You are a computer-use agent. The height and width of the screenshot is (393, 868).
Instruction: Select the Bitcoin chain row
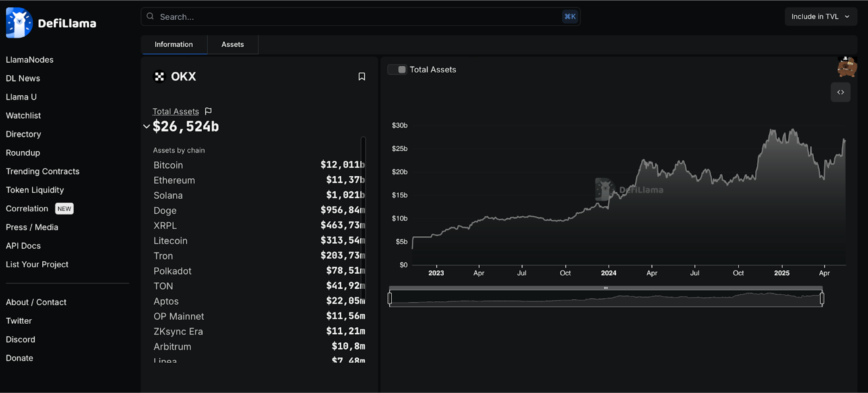[x=259, y=165]
